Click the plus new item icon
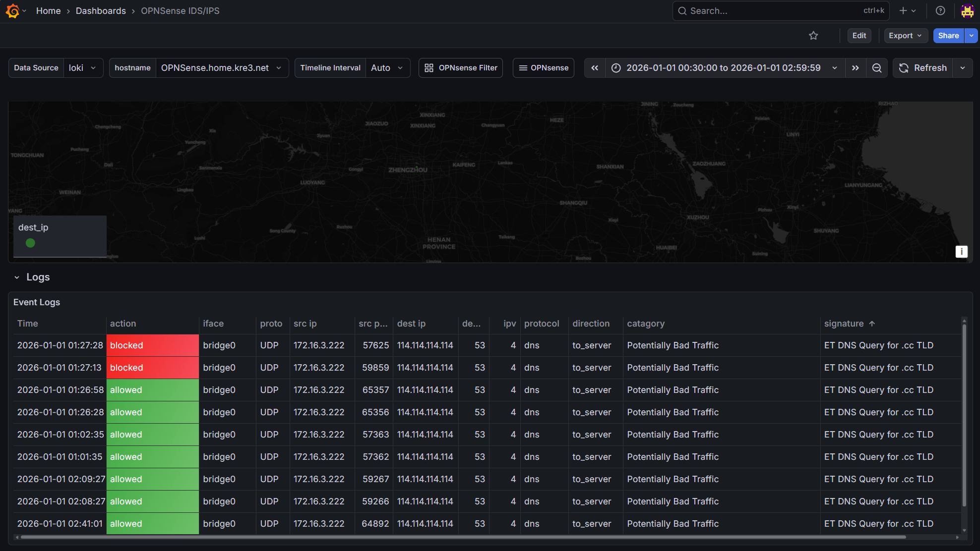The height and width of the screenshot is (551, 980). pyautogui.click(x=904, y=11)
